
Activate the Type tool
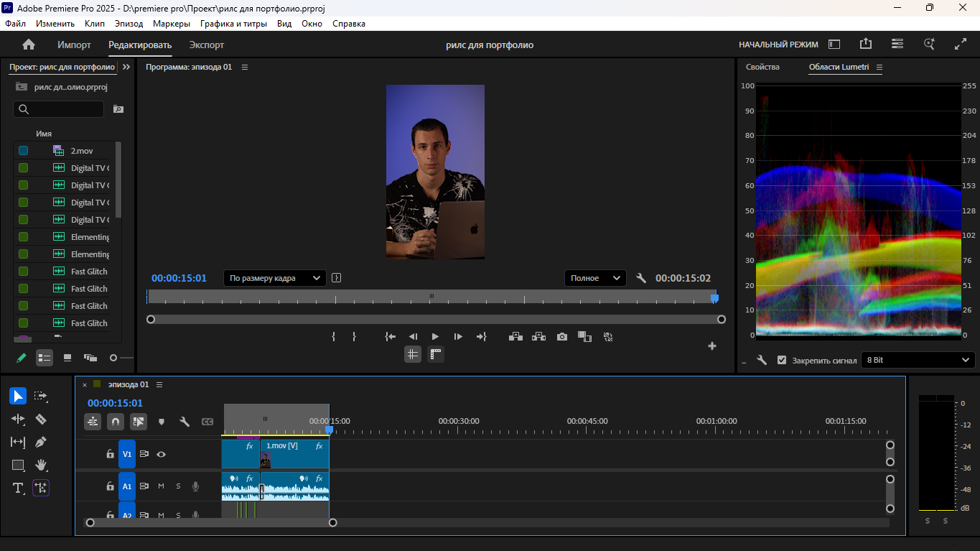click(18, 488)
